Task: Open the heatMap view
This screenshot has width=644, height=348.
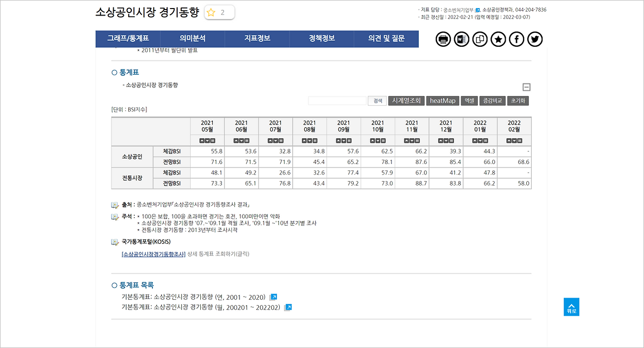Action: [x=443, y=101]
